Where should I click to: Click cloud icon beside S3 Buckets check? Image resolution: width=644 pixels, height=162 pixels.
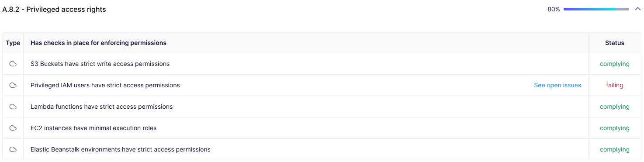click(x=13, y=64)
